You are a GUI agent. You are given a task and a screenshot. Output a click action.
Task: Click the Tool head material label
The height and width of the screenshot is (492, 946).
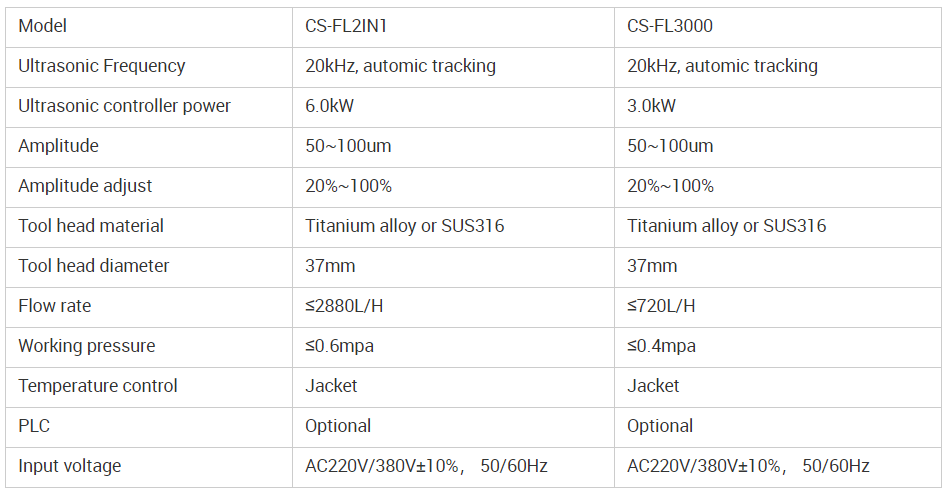90,226
